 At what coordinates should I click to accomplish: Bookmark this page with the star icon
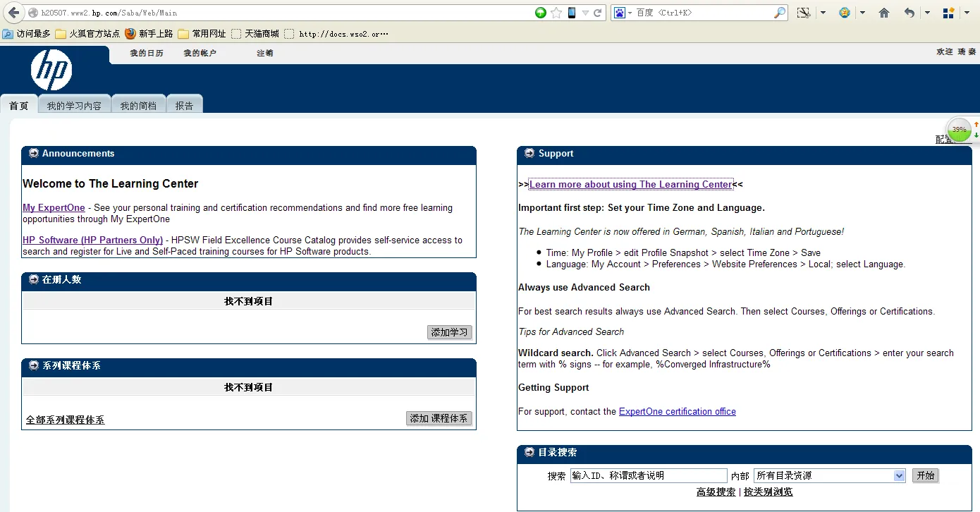[556, 13]
